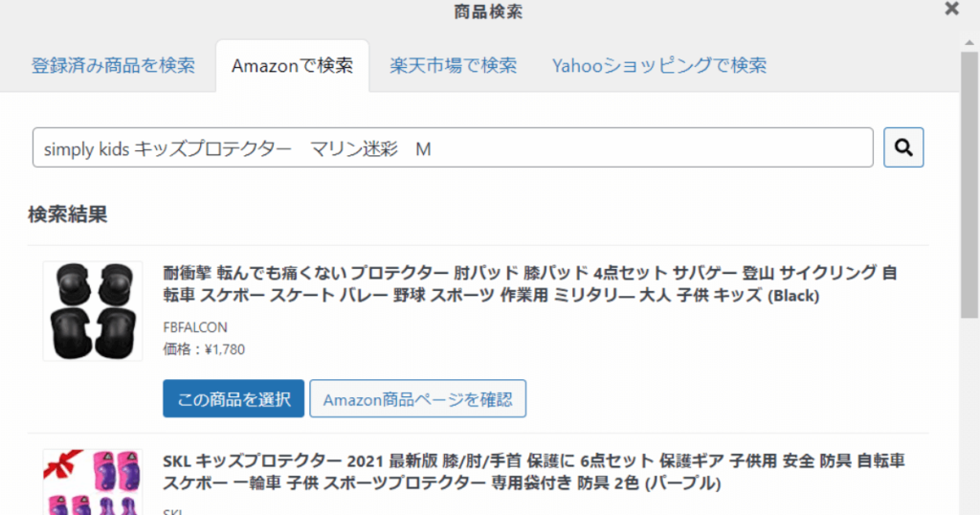This screenshot has height=515, width=980.
Task: Open Amazon商品ページを確認 for first result
Action: pyautogui.click(x=417, y=399)
